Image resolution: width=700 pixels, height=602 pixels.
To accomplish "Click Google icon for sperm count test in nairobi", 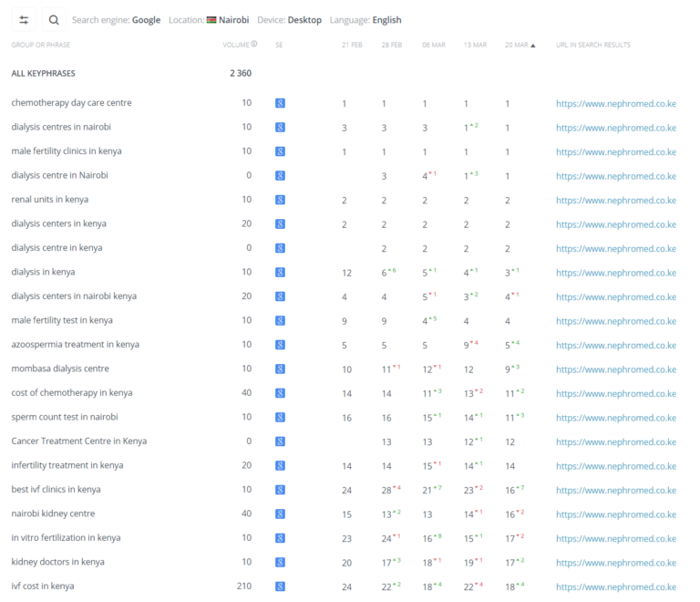I will pyautogui.click(x=280, y=417).
